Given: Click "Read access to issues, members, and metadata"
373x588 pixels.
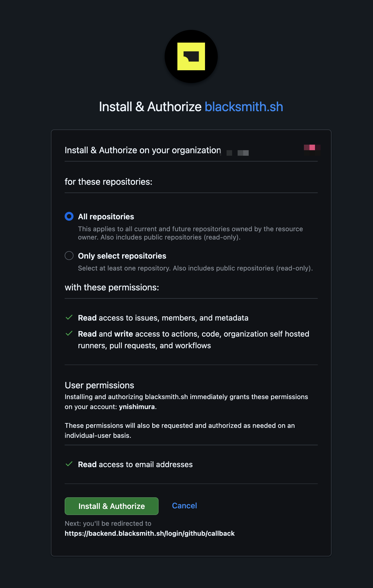Looking at the screenshot, I should (163, 318).
